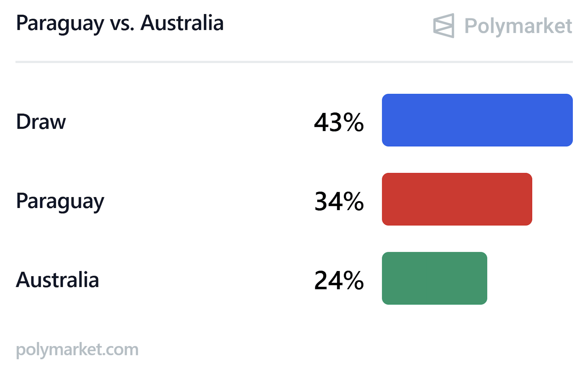588x375 pixels.
Task: Select the Paraguay vs. Australia title
Action: 120,24
